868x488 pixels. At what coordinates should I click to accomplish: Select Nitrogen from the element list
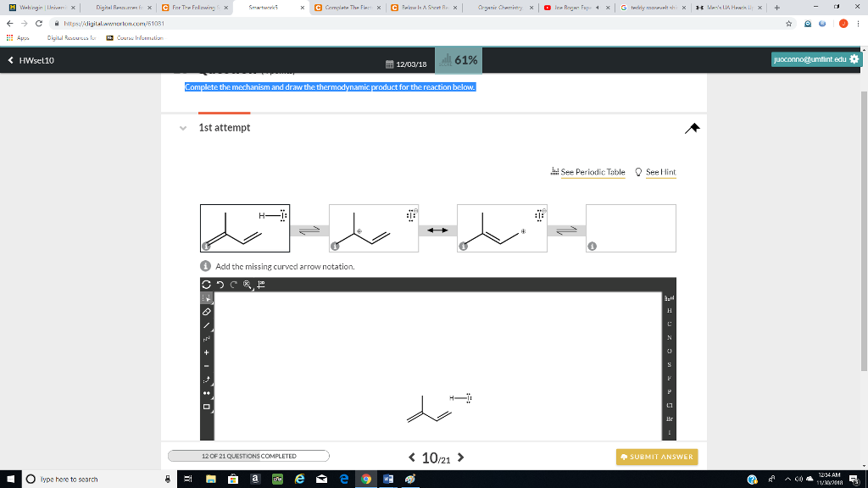669,339
